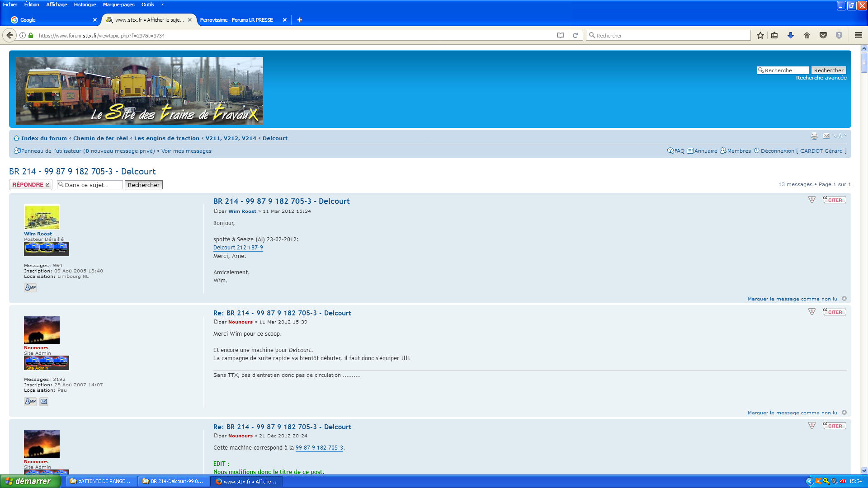Open Firefox downloads arrow icon
Image resolution: width=868 pixels, height=488 pixels.
pyautogui.click(x=791, y=35)
